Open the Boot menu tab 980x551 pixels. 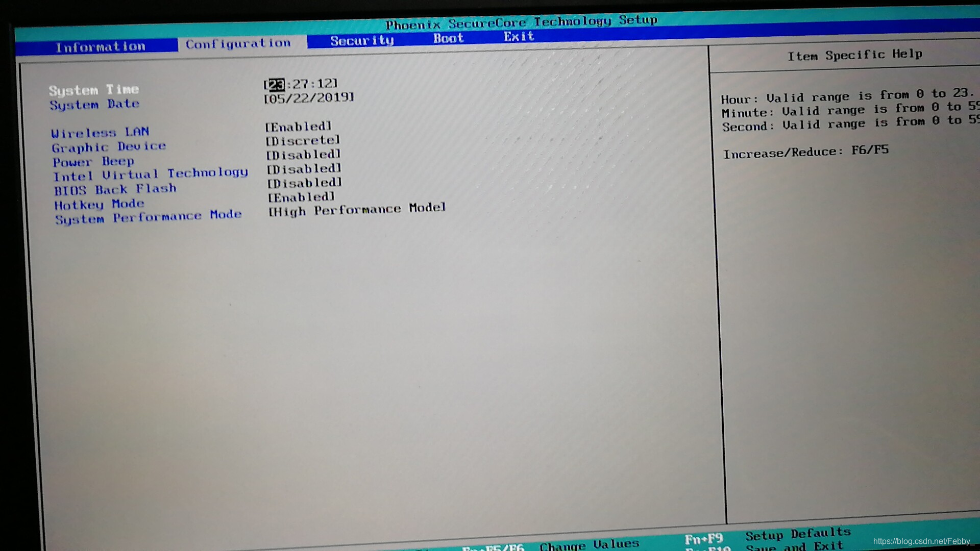point(449,36)
